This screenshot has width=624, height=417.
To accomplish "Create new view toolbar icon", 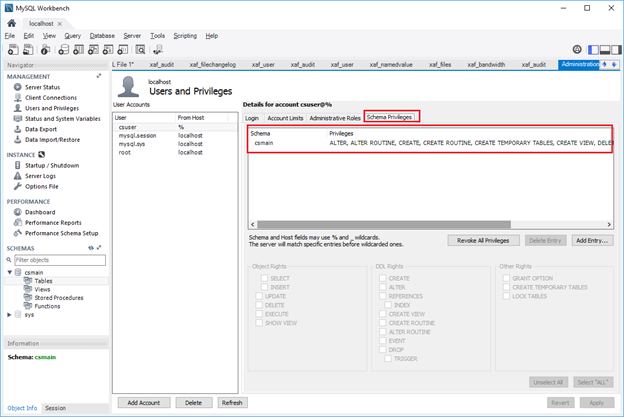I will click(x=93, y=50).
